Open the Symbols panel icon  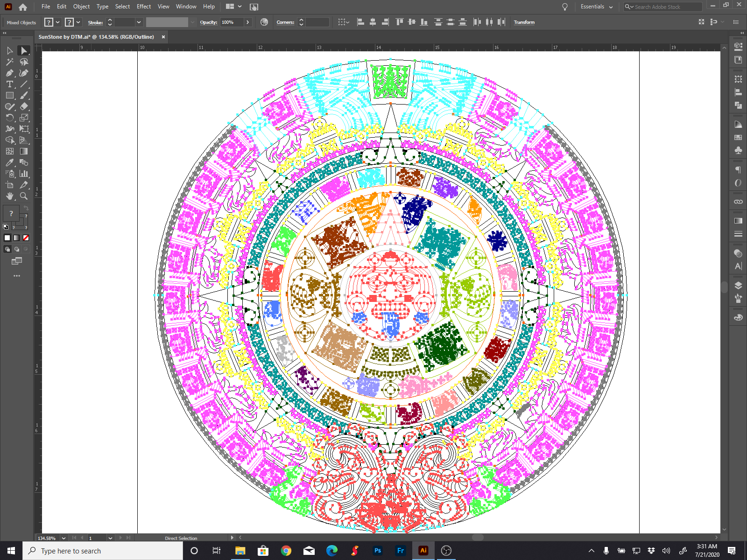click(738, 150)
